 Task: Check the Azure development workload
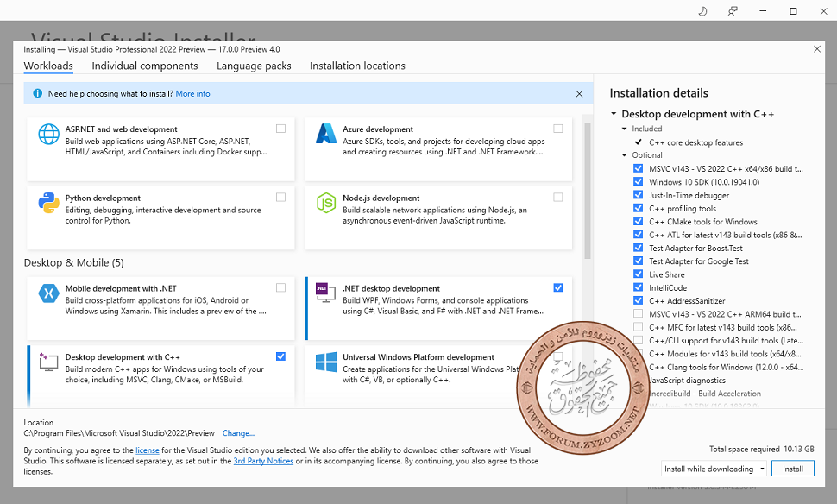[557, 129]
